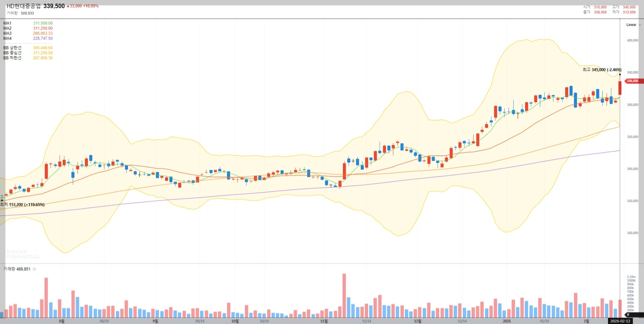Screen dimensions: 644x324
Task: Click the 9월 label on the time axis
Action: [x=155, y=321]
